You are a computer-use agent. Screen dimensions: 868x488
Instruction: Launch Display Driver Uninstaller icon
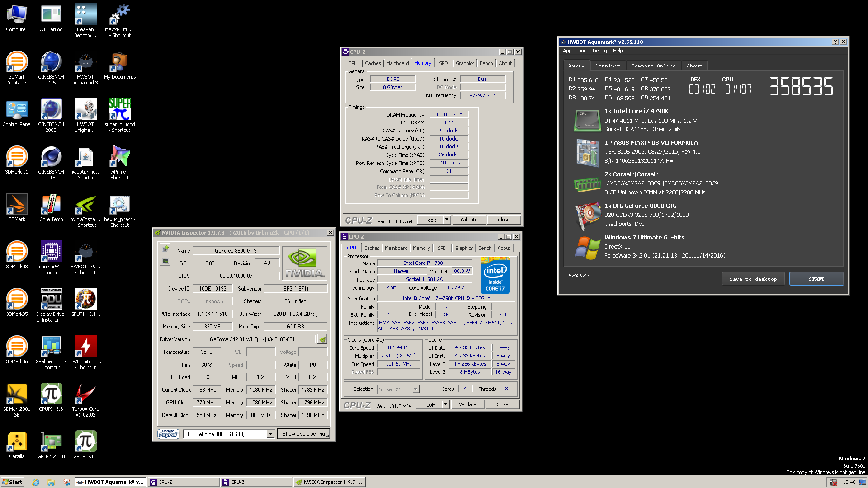click(x=51, y=305)
